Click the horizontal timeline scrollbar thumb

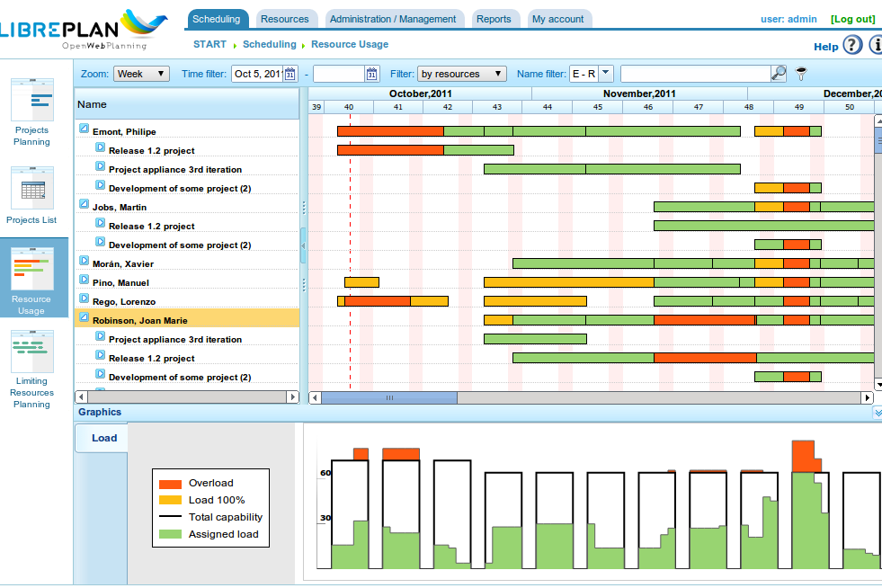(389, 397)
